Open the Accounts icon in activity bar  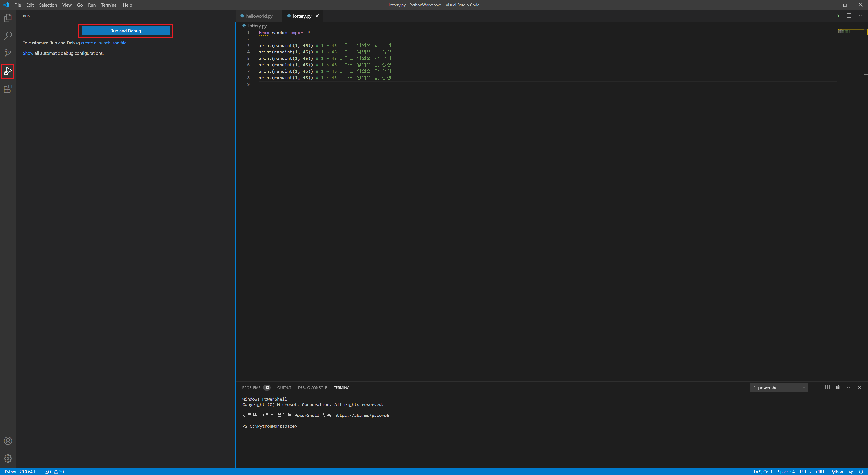coord(8,441)
